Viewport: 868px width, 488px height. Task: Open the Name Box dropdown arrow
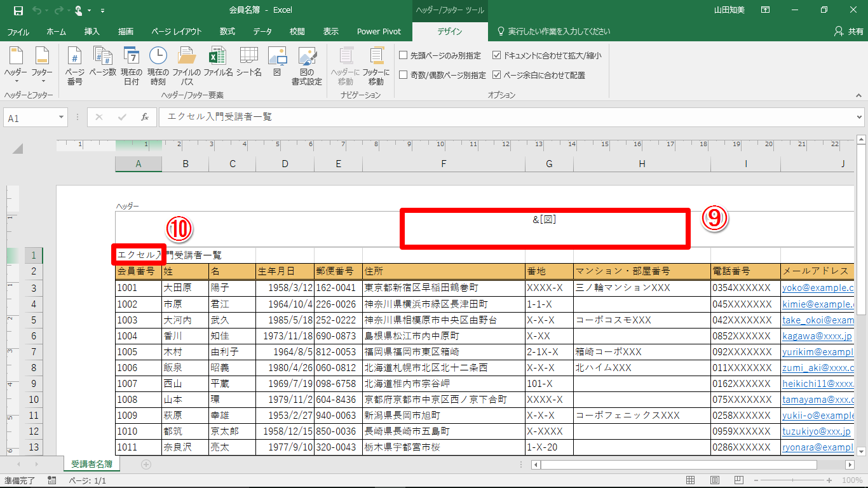tap(62, 118)
